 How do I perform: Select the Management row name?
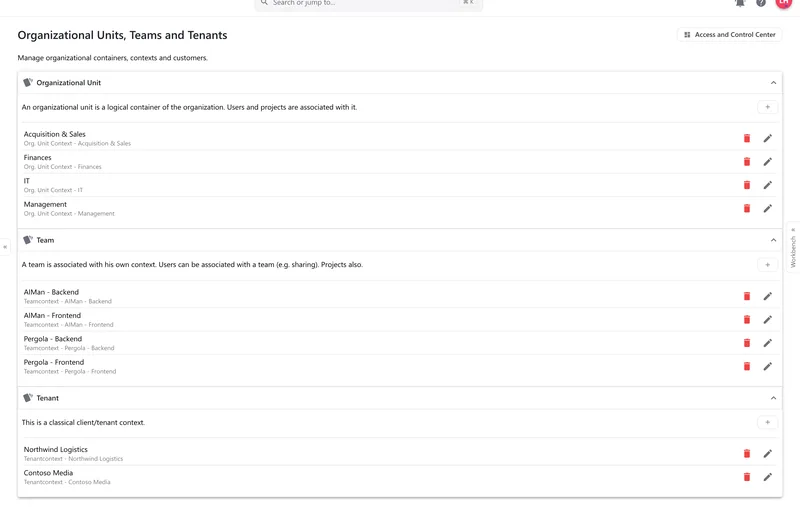[45, 205]
